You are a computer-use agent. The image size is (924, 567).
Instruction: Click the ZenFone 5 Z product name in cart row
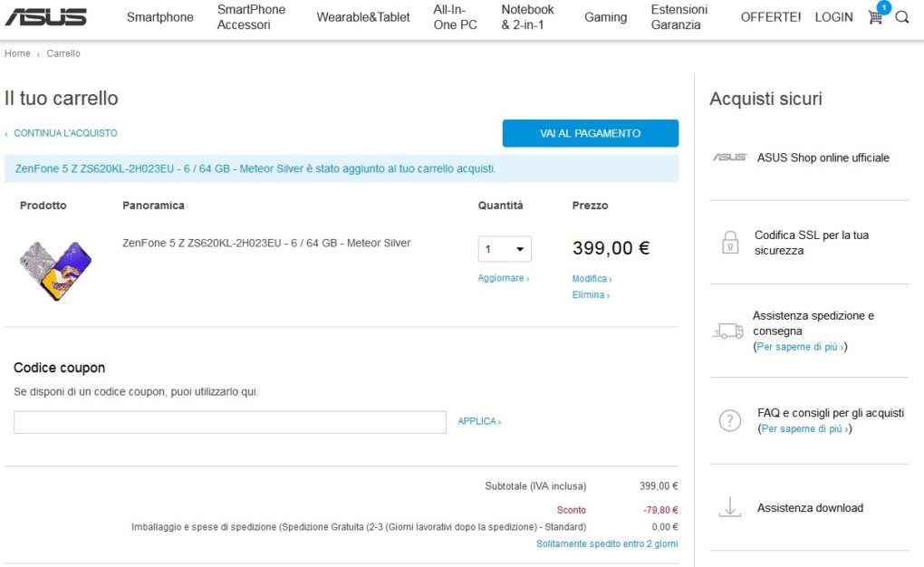(x=266, y=243)
